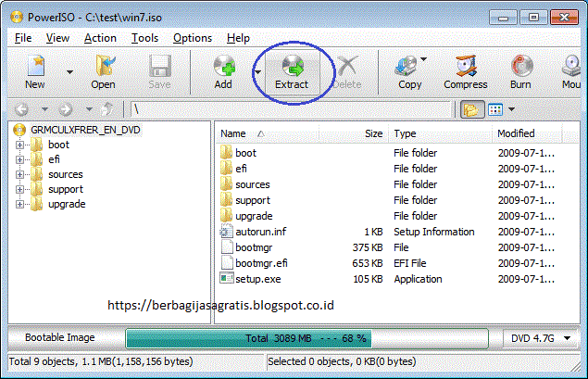The image size is (588, 379).
Task: Select efi folder in file list
Action: (x=241, y=169)
